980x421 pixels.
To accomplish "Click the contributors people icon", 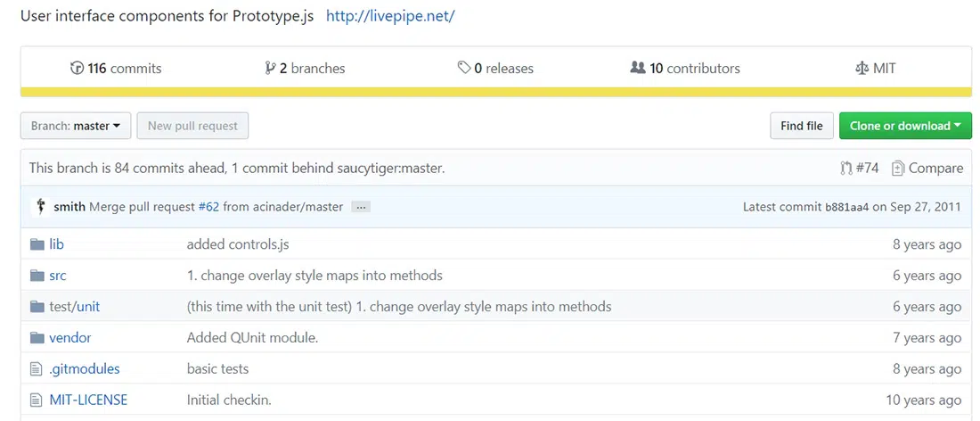I will 637,68.
